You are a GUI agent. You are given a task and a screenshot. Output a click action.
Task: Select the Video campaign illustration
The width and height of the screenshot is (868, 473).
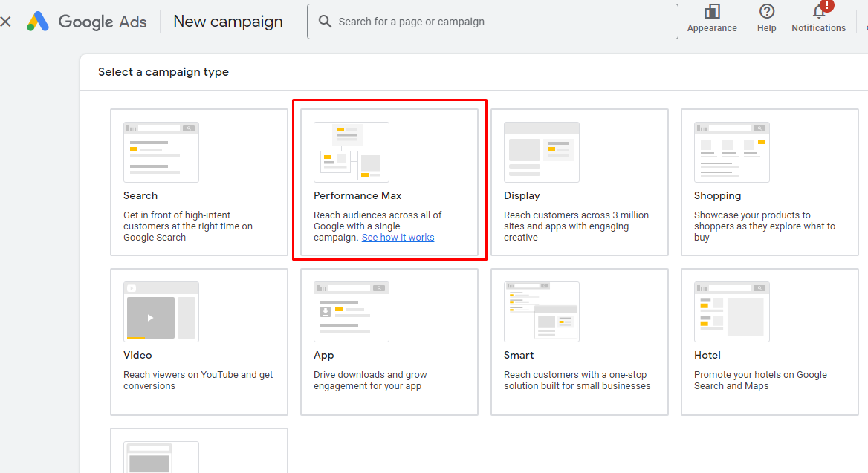[161, 311]
